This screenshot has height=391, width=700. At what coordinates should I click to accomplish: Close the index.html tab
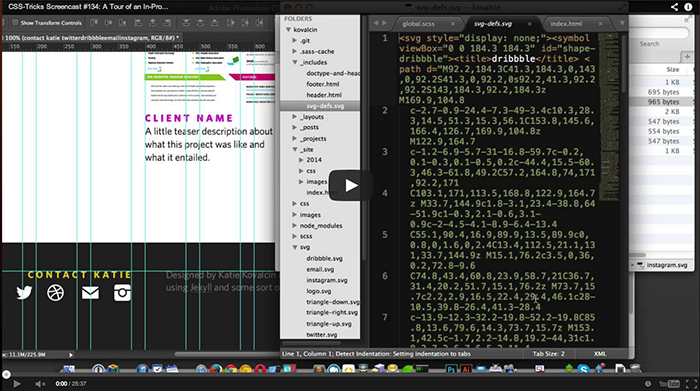[600, 24]
